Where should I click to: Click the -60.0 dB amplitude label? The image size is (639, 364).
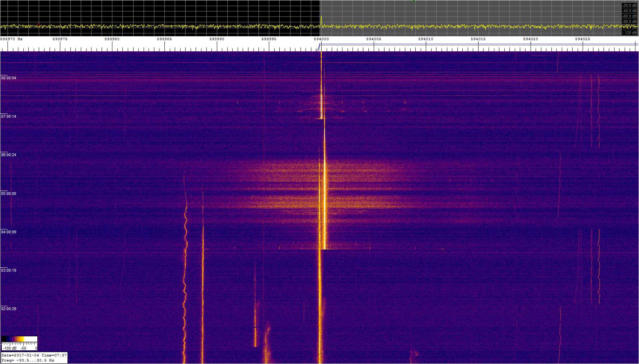tap(630, 16)
